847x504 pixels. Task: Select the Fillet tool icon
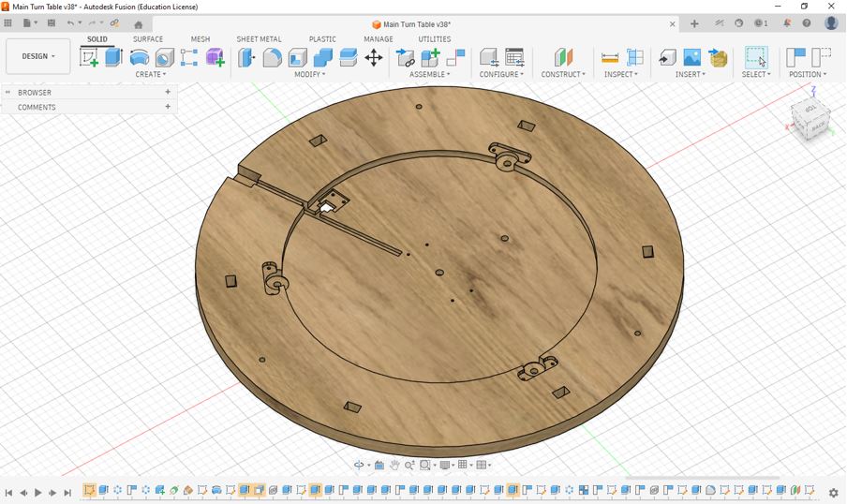pos(273,58)
